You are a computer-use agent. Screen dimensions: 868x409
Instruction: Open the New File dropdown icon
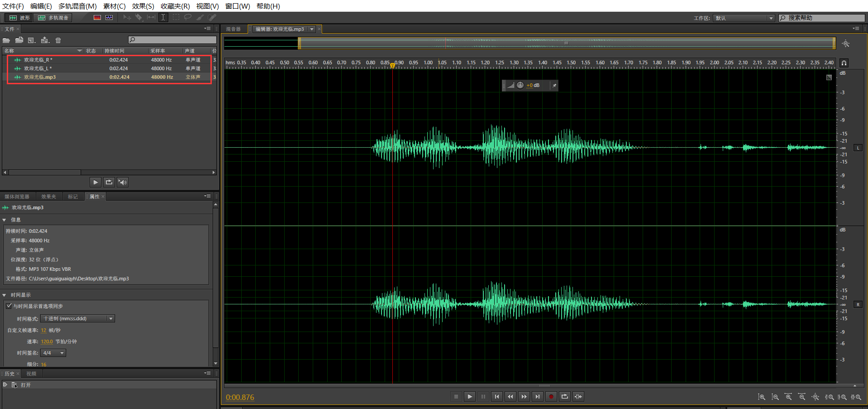pos(32,40)
